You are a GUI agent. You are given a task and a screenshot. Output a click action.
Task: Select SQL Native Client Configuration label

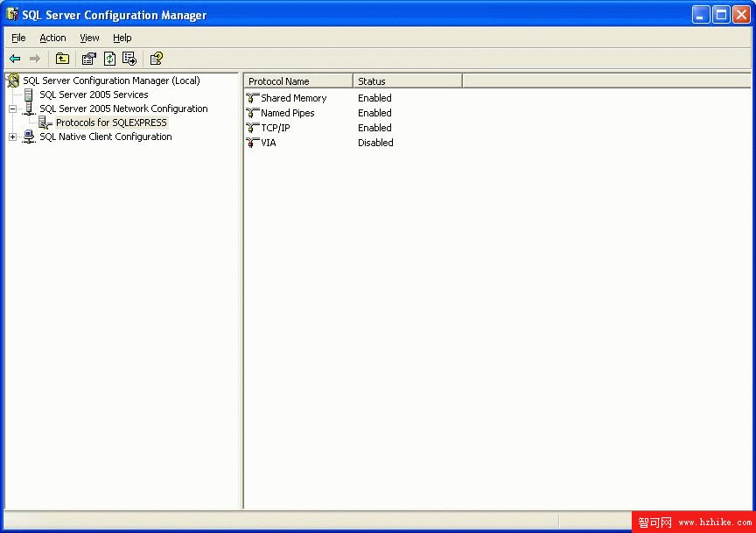pyautogui.click(x=106, y=137)
